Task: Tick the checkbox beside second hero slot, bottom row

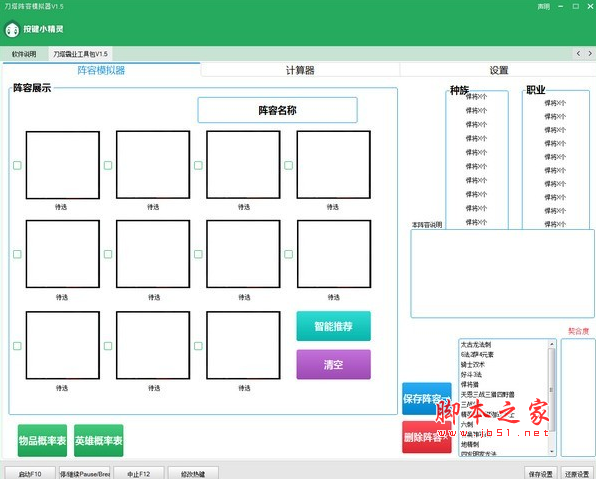Action: point(108,346)
